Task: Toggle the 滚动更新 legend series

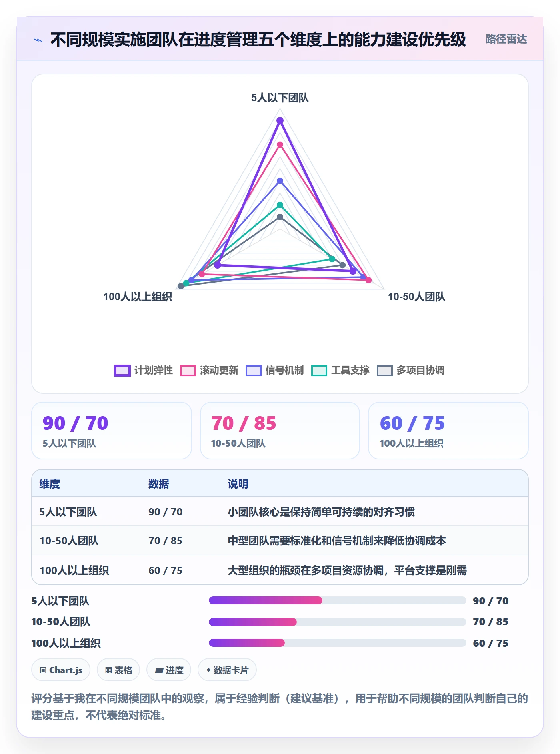Action: (209, 370)
